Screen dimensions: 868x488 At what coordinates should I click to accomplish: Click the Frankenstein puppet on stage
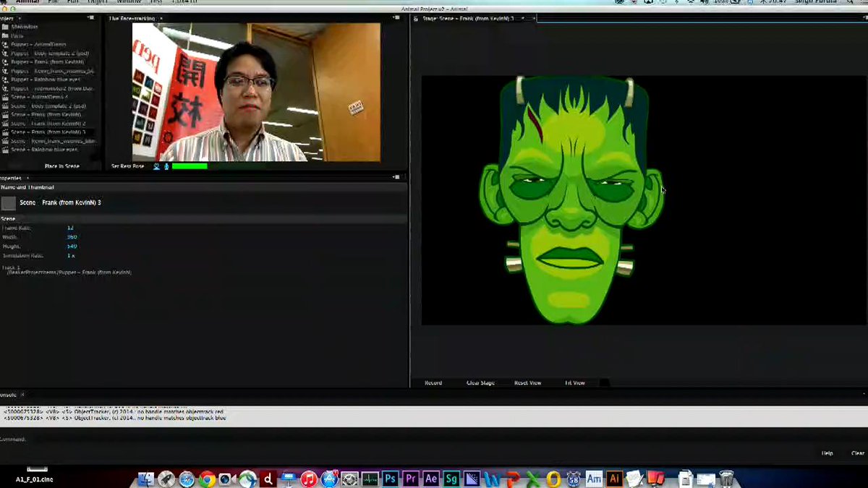tap(572, 199)
